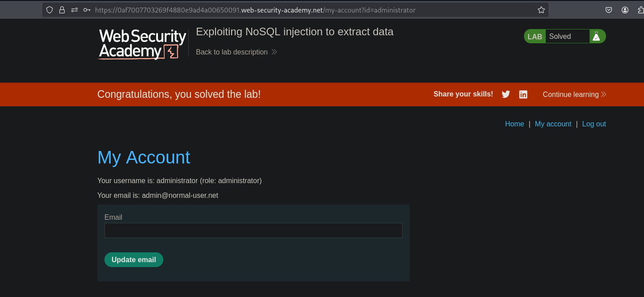Click the Log out link
Screen dimensions: 644x297
pyautogui.click(x=594, y=124)
